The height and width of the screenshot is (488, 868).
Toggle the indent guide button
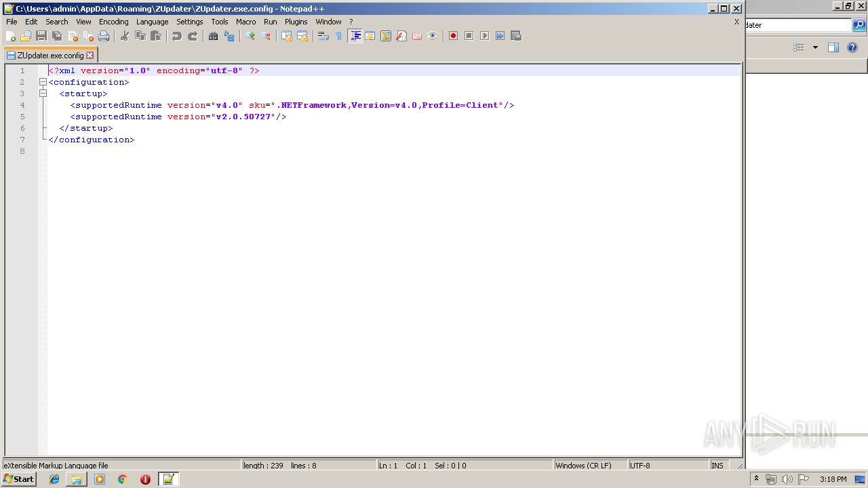[x=355, y=36]
